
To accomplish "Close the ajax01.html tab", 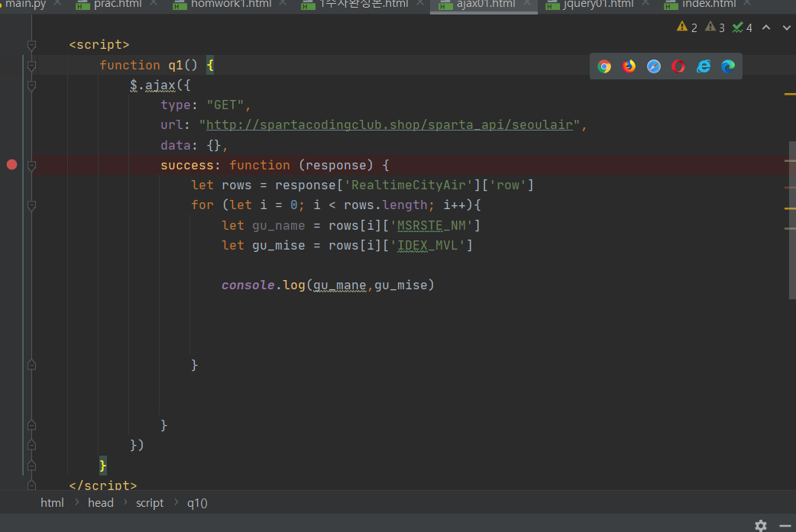I will point(527,3).
